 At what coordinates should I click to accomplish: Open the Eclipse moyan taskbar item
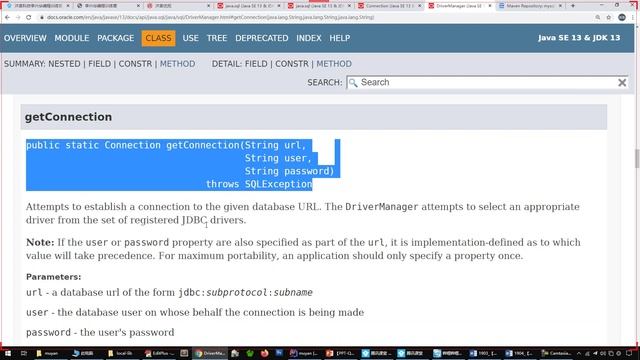pyautogui.click(x=304, y=353)
